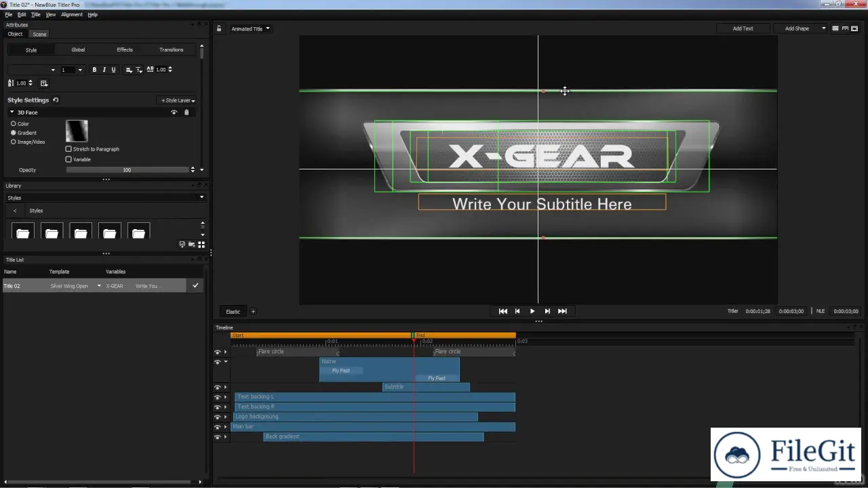The width and height of the screenshot is (868, 488).
Task: Enable the Variable checkbox
Action: coord(68,159)
